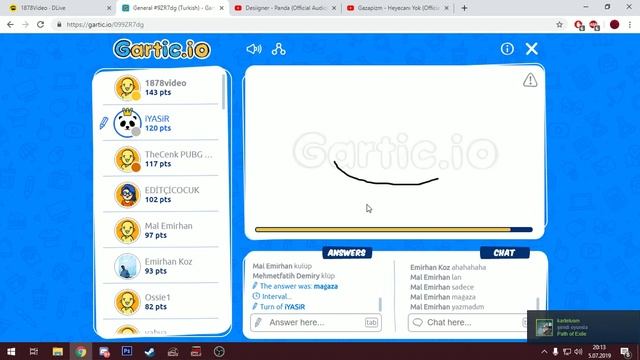Go back in browser history

coord(10,24)
